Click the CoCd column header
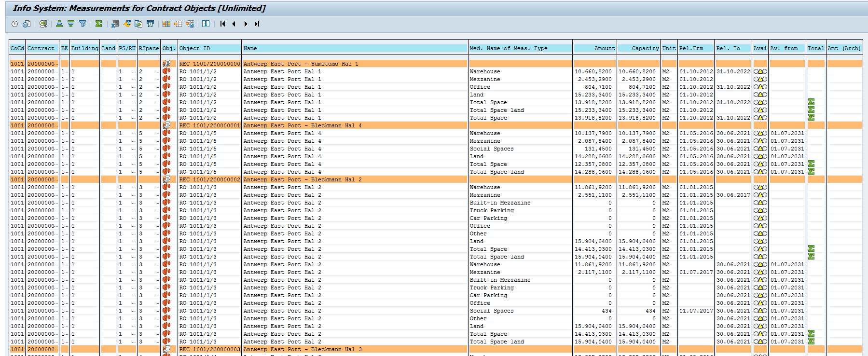This screenshot has height=356, width=868. [x=17, y=48]
